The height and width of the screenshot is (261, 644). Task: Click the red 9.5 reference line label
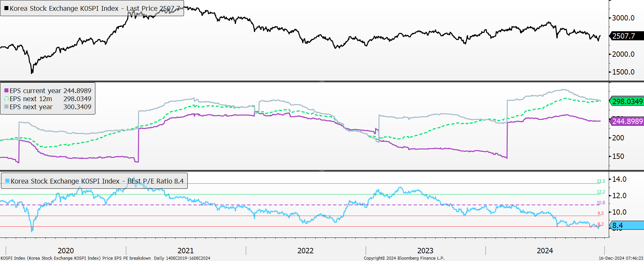click(x=601, y=213)
